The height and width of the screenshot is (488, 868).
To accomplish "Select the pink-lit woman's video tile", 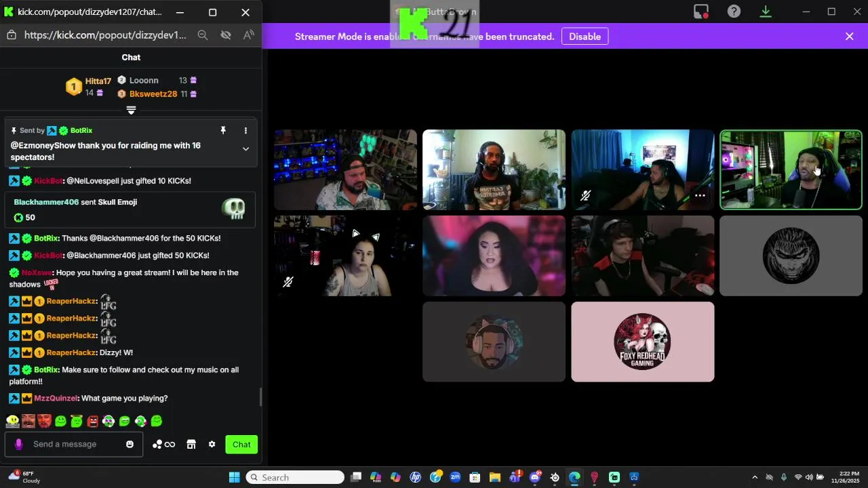I will point(494,256).
